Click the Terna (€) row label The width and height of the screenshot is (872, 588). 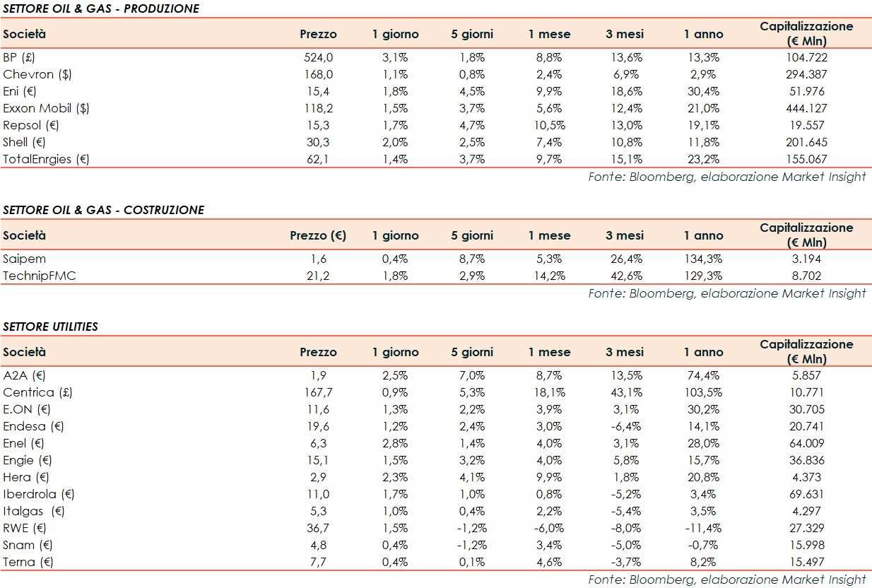[x=28, y=562]
